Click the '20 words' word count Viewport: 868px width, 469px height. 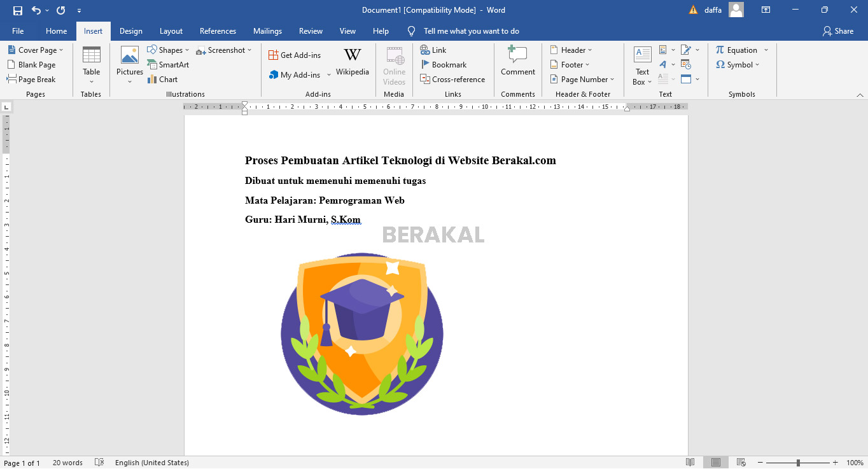point(67,463)
